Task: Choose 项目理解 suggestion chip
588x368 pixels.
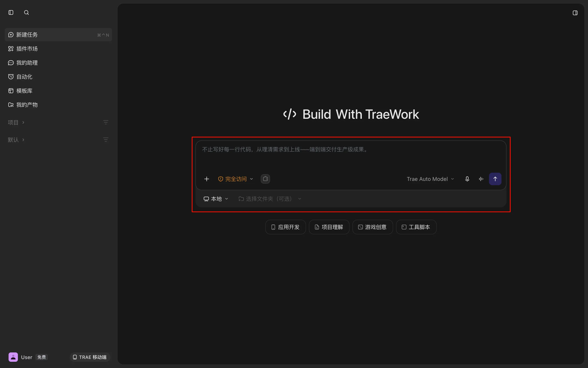Action: pos(329,227)
